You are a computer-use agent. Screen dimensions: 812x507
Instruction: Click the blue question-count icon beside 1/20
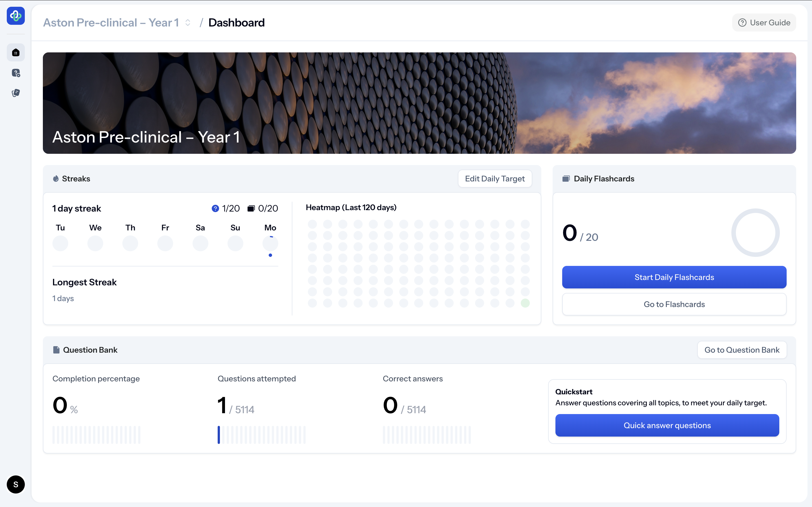click(x=215, y=208)
